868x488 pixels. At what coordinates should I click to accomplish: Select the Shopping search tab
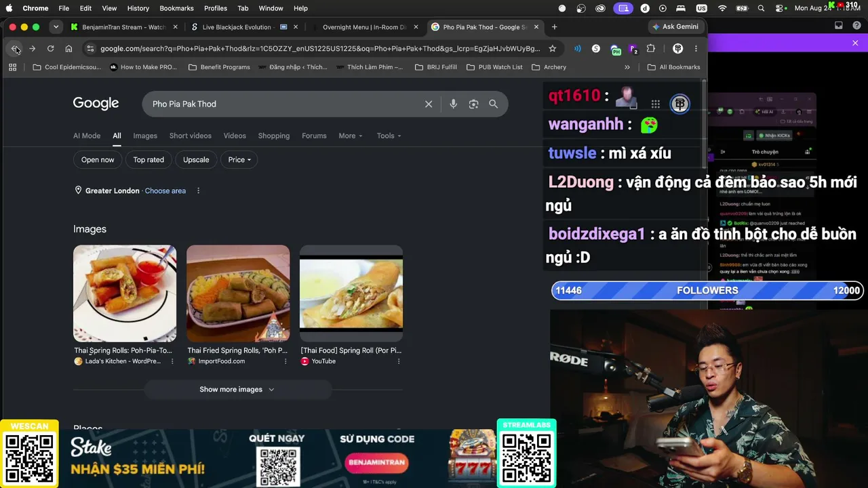tap(274, 136)
